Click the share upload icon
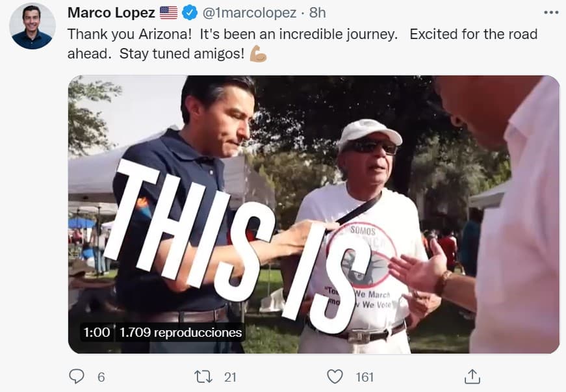 472,376
